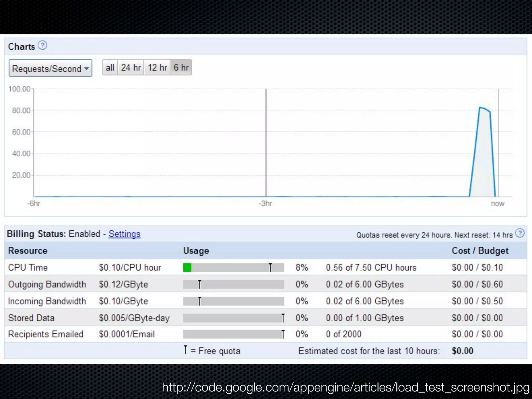
Task: Click the 'Billing Status: Enabled' text
Action: (53, 234)
